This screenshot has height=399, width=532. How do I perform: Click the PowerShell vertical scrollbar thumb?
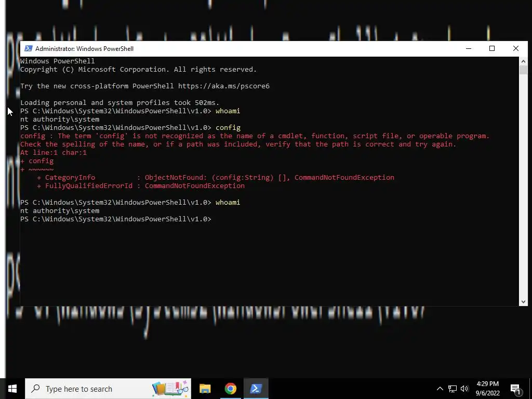523,70
